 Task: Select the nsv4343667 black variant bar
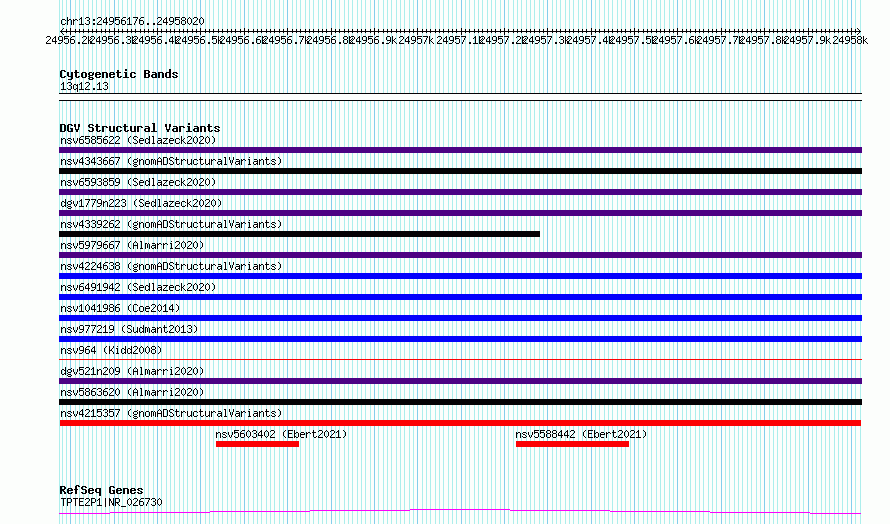[460, 171]
